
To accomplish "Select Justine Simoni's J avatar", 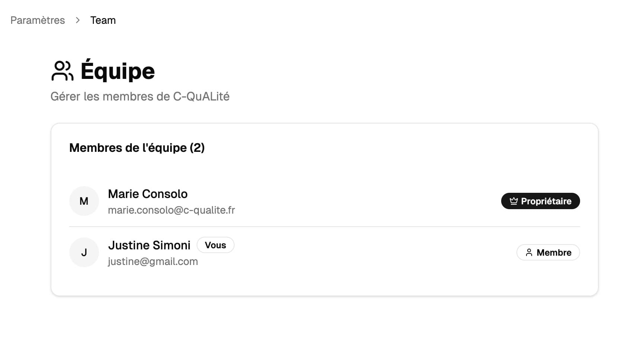I will pos(84,252).
